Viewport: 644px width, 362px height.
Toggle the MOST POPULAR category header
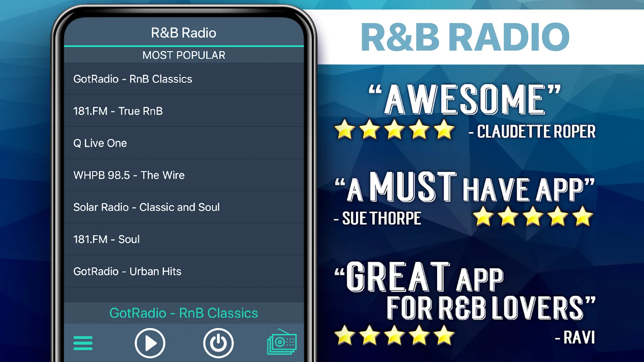click(x=183, y=55)
